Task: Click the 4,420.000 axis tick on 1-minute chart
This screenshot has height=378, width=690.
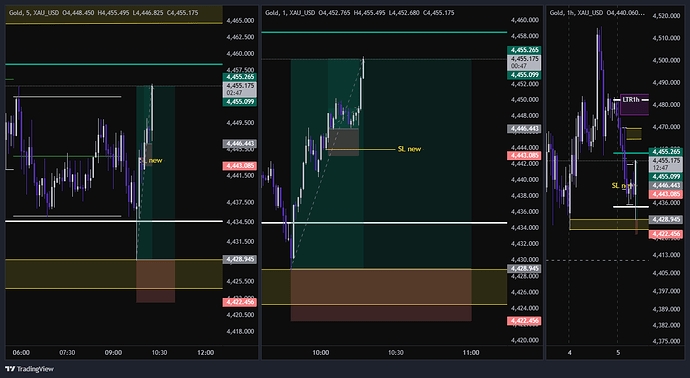Action: coord(525,340)
